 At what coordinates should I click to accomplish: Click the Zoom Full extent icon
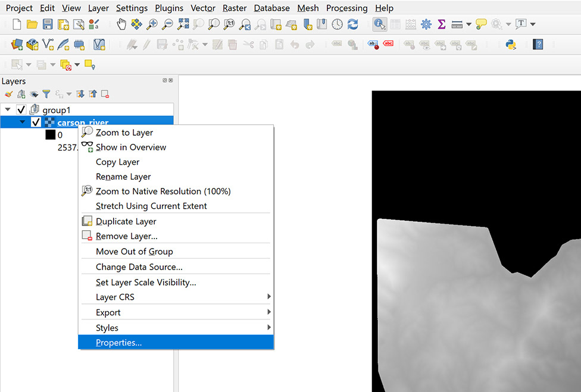(183, 24)
